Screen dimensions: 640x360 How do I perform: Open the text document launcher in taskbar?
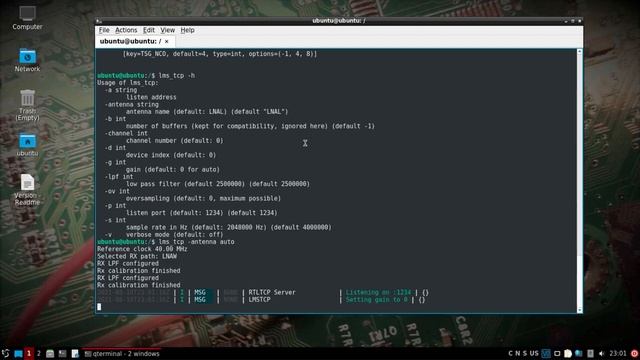coord(75,353)
